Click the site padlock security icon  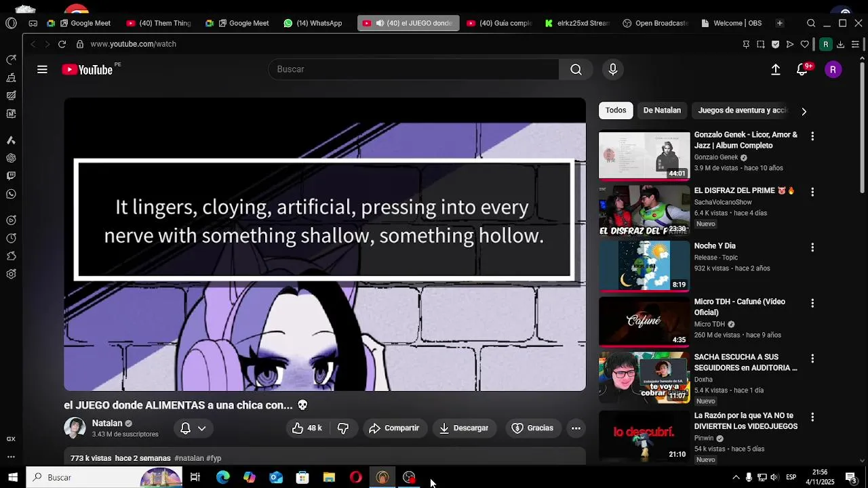(80, 44)
